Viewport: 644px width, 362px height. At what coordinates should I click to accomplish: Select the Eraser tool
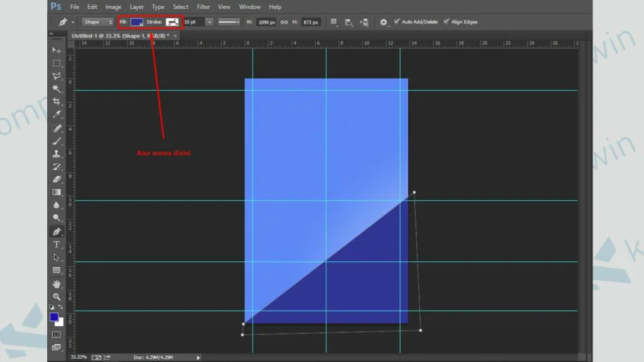57,179
